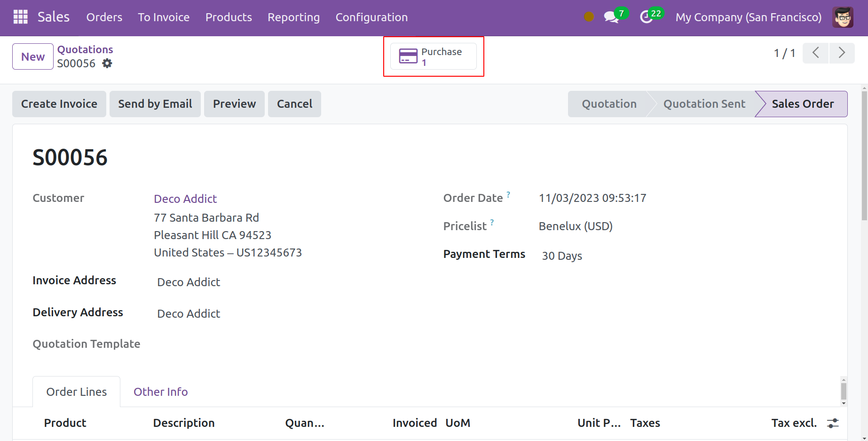The image size is (868, 441).
Task: Open the Orders menu
Action: tap(104, 17)
